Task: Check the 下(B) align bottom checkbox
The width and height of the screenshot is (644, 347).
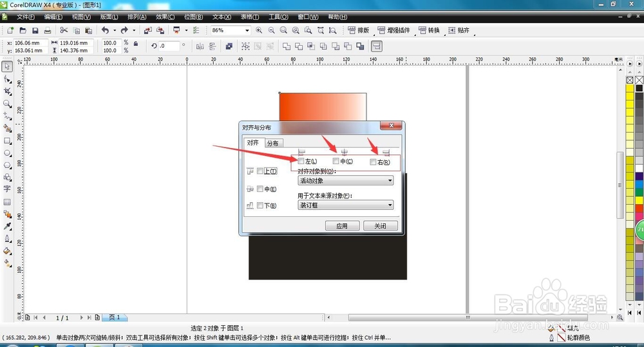Action: pyautogui.click(x=260, y=205)
